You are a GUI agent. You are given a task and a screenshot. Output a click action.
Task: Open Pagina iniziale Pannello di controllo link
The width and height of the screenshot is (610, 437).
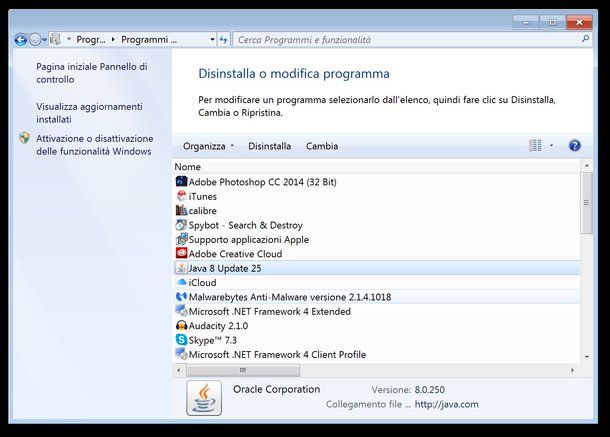pos(92,73)
